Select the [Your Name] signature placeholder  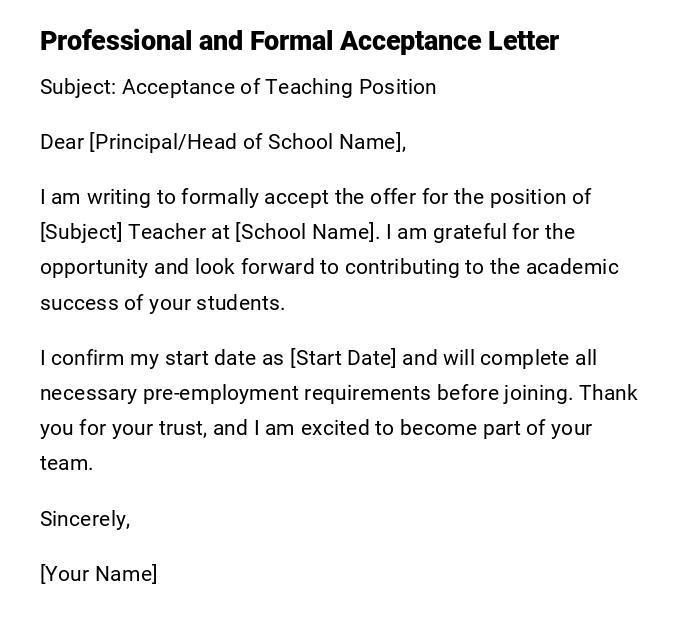pyautogui.click(x=98, y=574)
